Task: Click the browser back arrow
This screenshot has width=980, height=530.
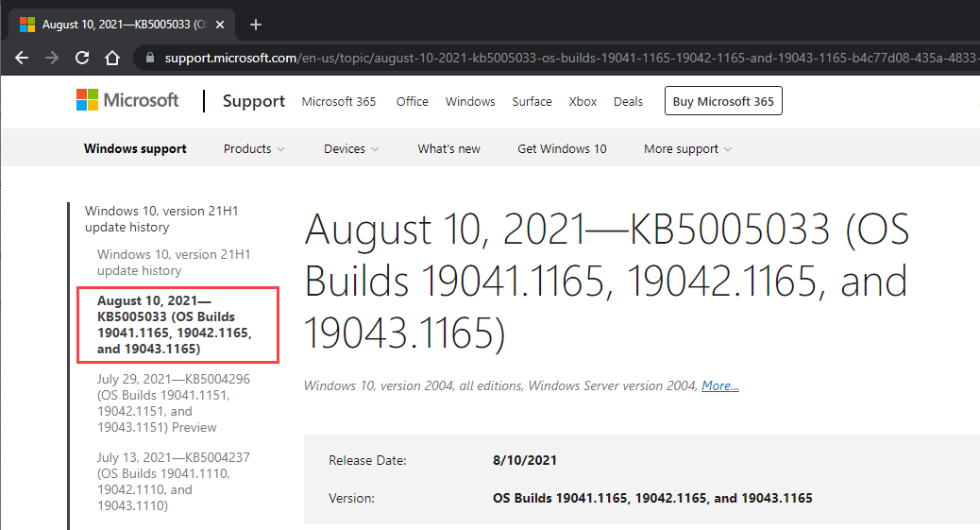Action: 22,59
